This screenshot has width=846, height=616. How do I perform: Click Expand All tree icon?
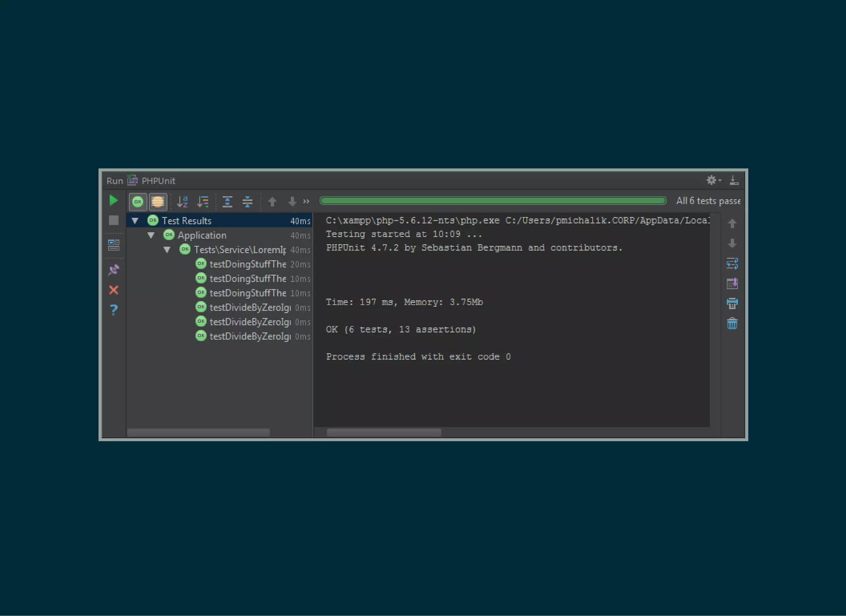click(x=227, y=201)
